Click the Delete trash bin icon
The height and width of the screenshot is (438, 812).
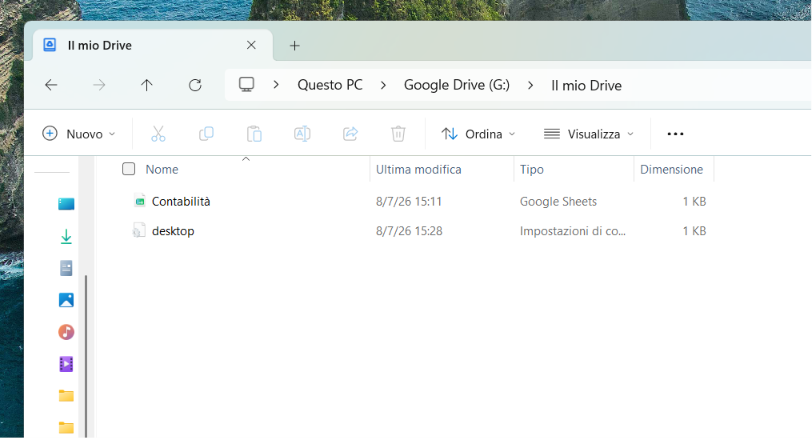[398, 134]
